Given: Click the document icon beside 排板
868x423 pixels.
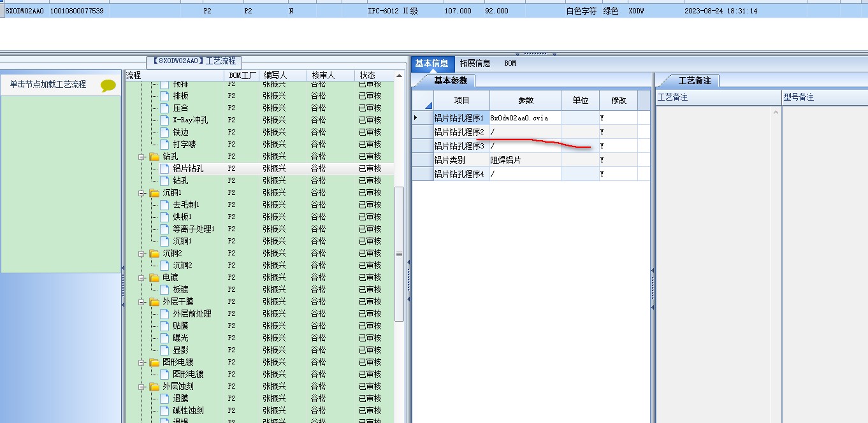Looking at the screenshot, I should click(164, 96).
